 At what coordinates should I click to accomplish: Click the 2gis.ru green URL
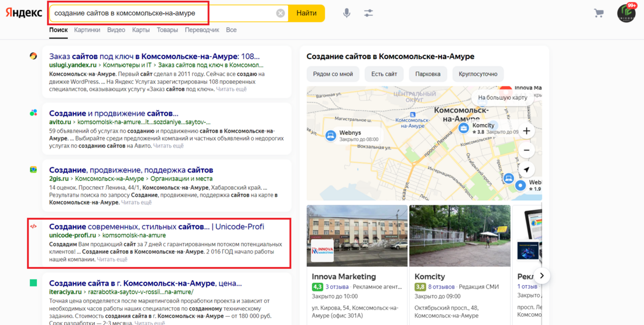click(59, 179)
